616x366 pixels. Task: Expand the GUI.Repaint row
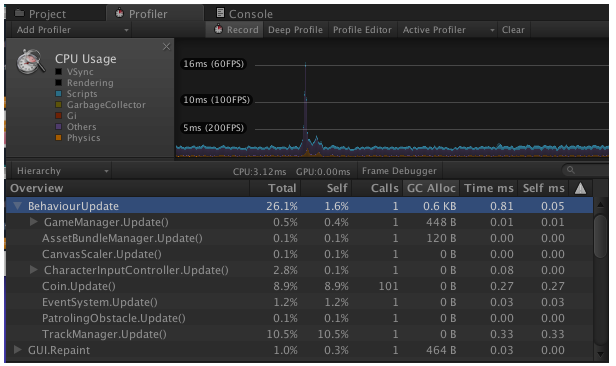click(17, 350)
